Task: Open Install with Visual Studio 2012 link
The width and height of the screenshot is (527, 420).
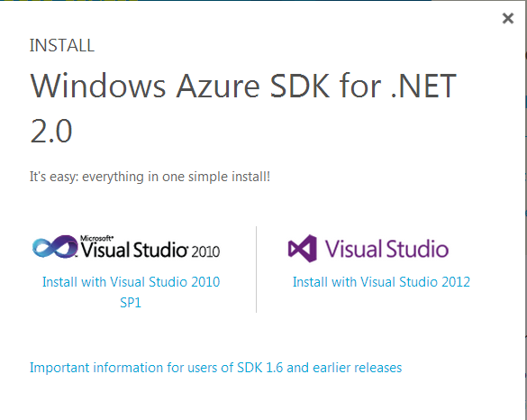Action: pos(381,282)
